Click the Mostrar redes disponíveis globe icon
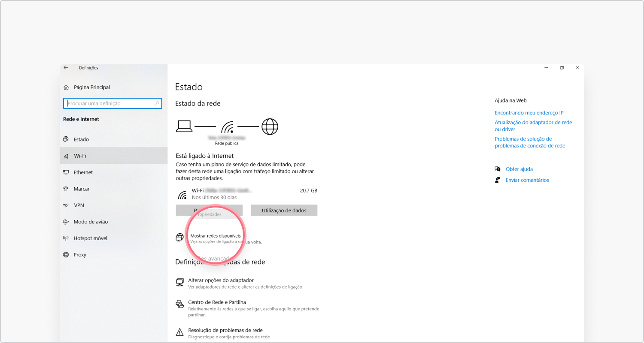644x343 pixels. tap(180, 237)
